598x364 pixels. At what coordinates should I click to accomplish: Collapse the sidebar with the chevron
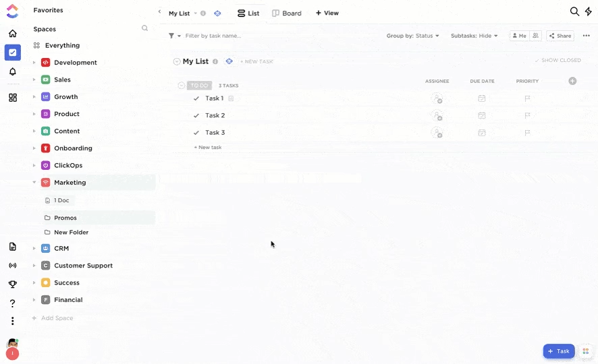(159, 12)
